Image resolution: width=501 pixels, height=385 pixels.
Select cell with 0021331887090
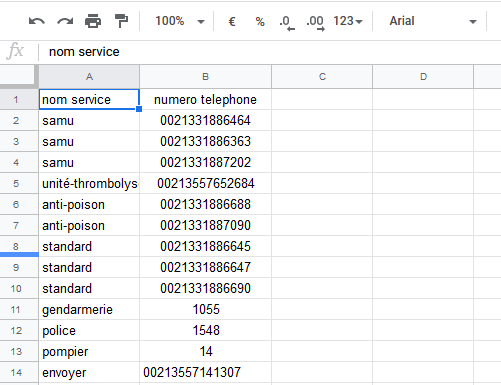pyautogui.click(x=205, y=225)
